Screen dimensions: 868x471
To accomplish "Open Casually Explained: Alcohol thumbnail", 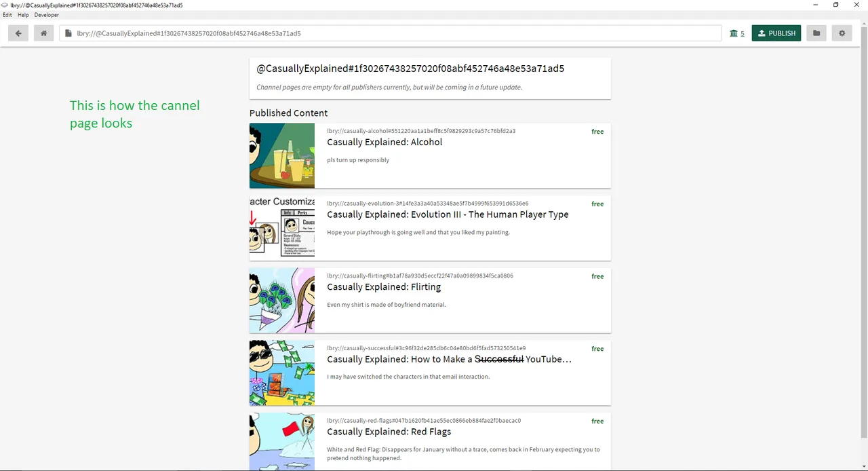I will tap(282, 155).
